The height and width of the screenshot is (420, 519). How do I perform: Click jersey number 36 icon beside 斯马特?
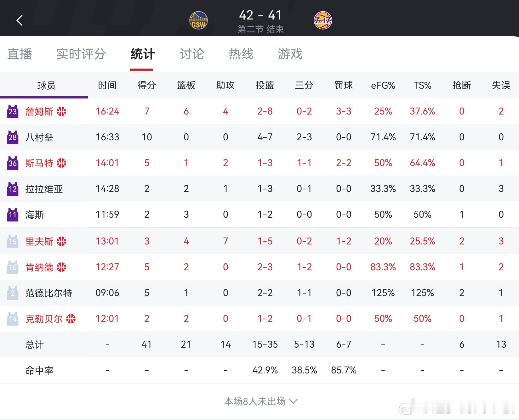pos(13,163)
